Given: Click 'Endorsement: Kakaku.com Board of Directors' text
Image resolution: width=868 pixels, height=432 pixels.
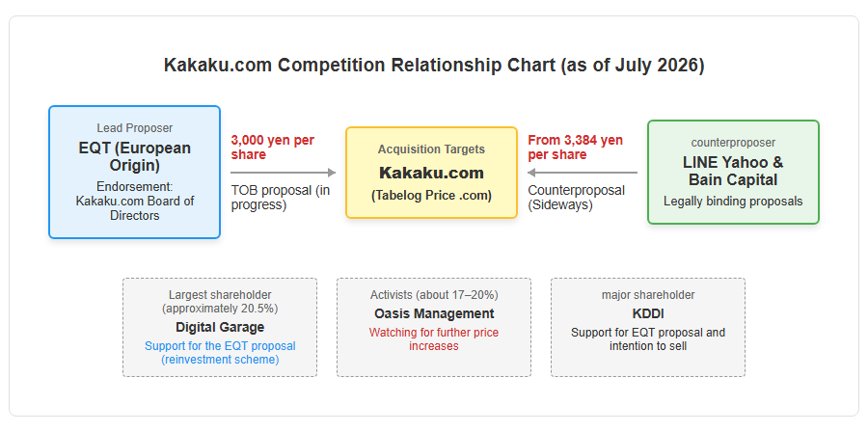Looking at the screenshot, I should click(x=134, y=201).
